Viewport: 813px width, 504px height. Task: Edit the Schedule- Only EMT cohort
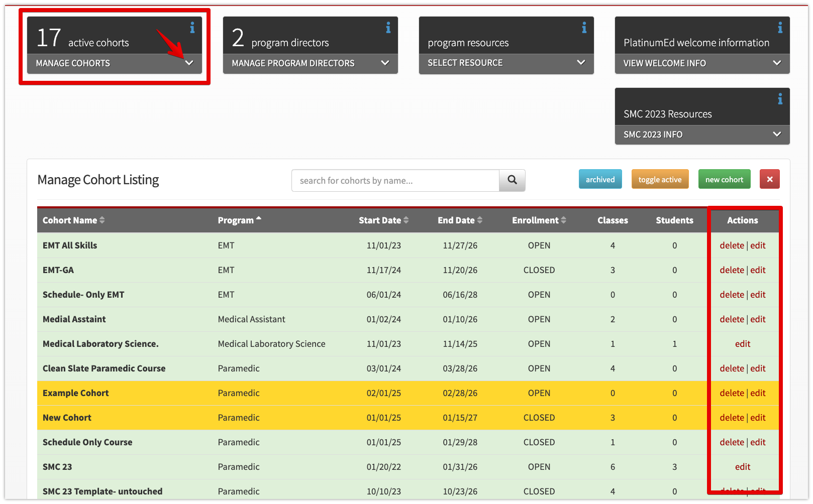[x=758, y=295]
